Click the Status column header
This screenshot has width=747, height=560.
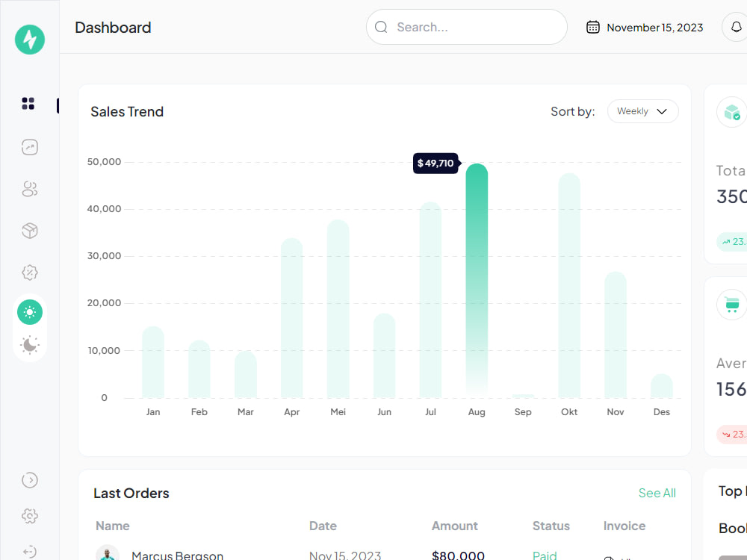click(551, 526)
